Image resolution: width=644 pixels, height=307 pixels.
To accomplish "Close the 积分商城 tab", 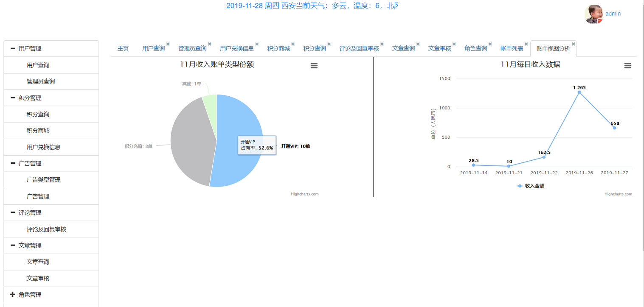I will tap(293, 44).
